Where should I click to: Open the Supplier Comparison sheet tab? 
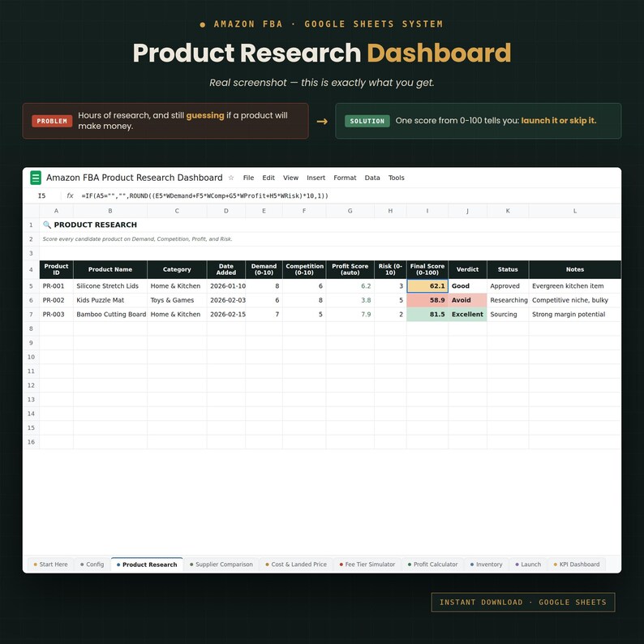click(x=221, y=565)
